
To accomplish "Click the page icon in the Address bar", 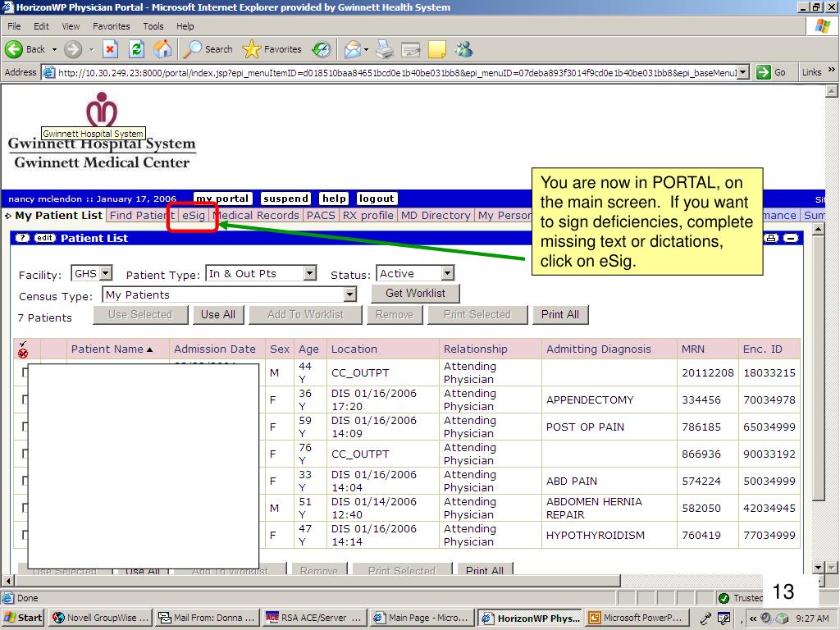I will point(48,72).
